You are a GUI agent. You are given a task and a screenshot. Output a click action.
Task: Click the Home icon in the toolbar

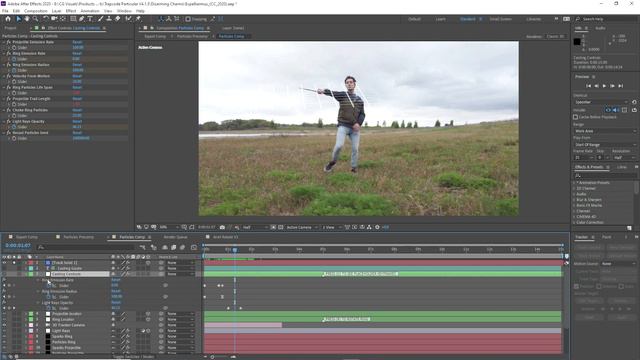point(8,19)
